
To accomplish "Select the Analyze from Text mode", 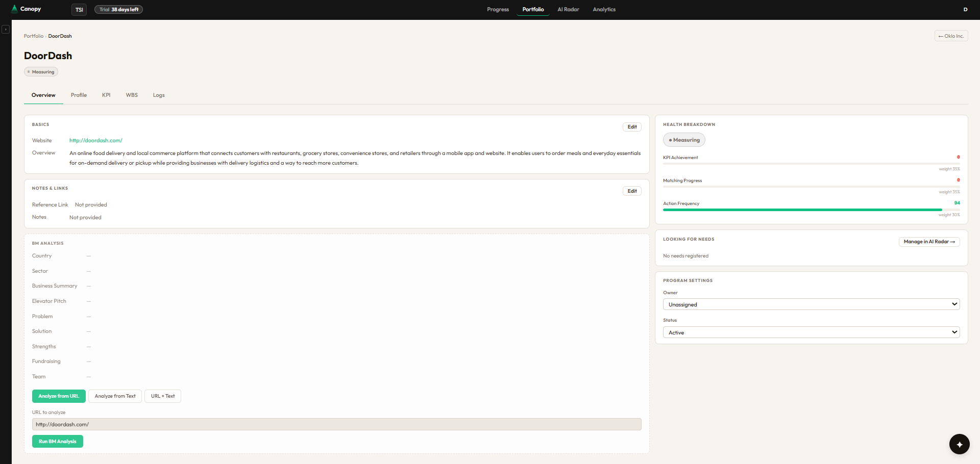I will pyautogui.click(x=115, y=396).
